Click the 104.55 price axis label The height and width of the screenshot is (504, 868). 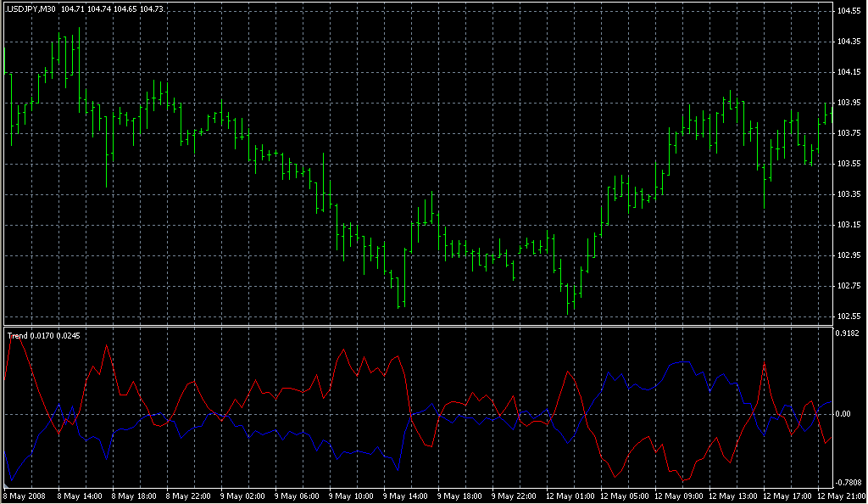(x=849, y=11)
